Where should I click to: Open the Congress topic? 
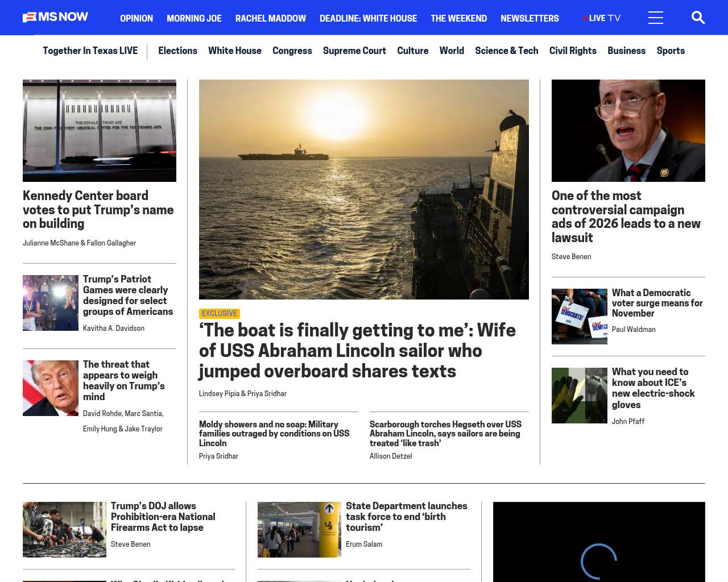(x=292, y=51)
